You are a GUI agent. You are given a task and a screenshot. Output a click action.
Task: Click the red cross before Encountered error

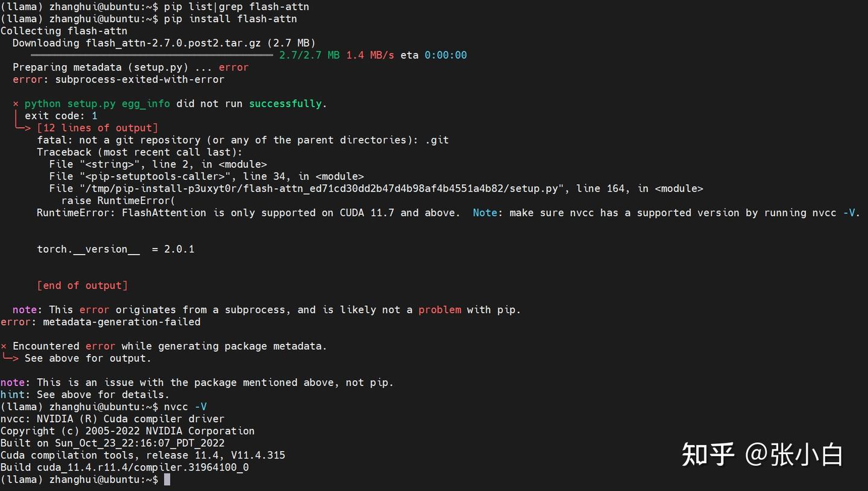(x=4, y=346)
